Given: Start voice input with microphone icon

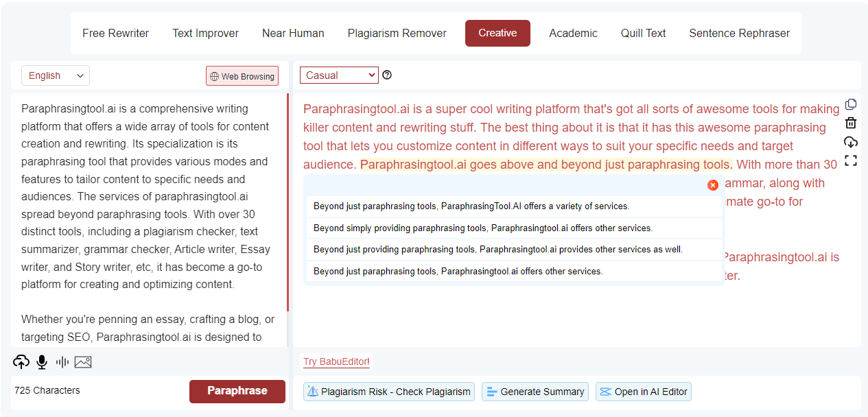Looking at the screenshot, I should pyautogui.click(x=42, y=361).
